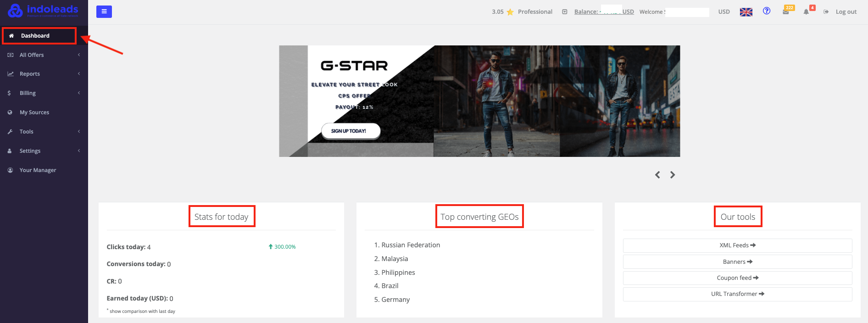Viewport: 868px width, 323px height.
Task: Select Reports in the sidebar
Action: (30, 74)
